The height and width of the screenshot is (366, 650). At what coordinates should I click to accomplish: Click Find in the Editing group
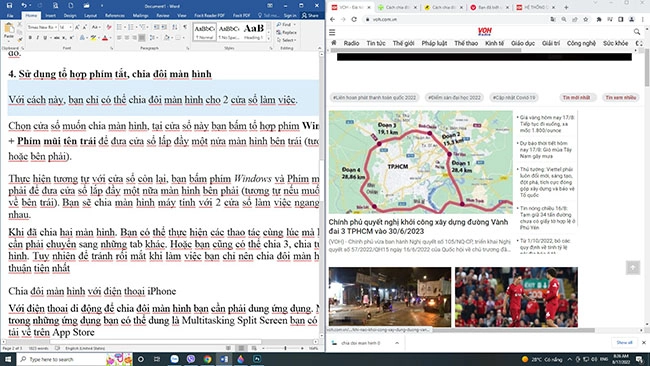click(x=286, y=24)
